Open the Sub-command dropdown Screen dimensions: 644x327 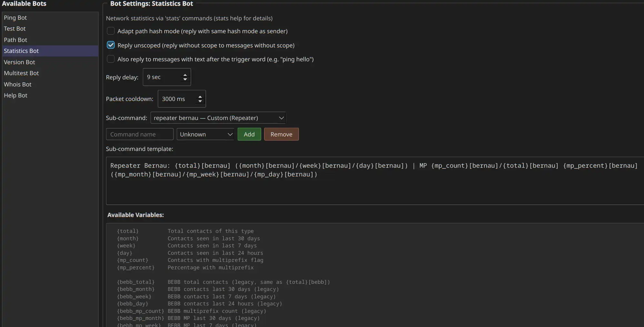[218, 118]
